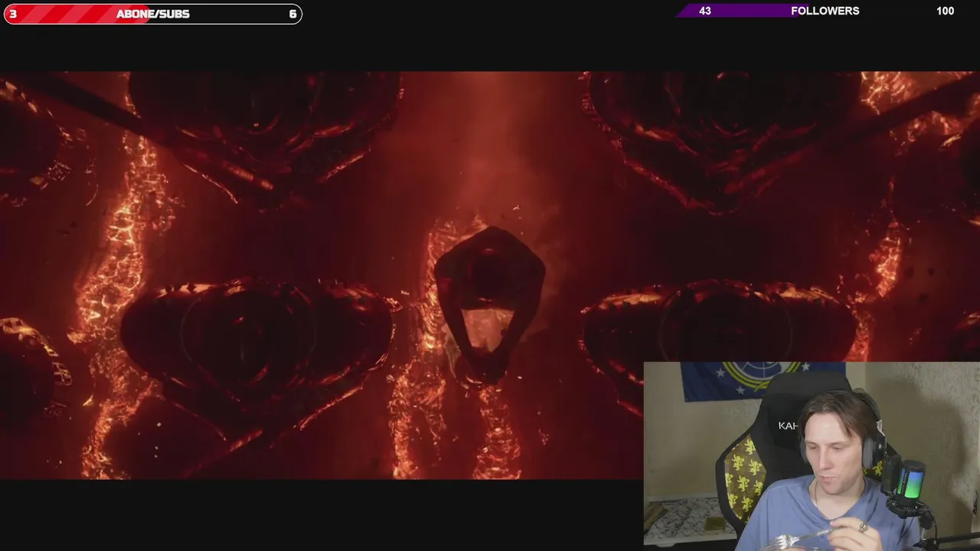The image size is (980, 551).
Task: Click the current subs count "3"
Action: (x=13, y=14)
